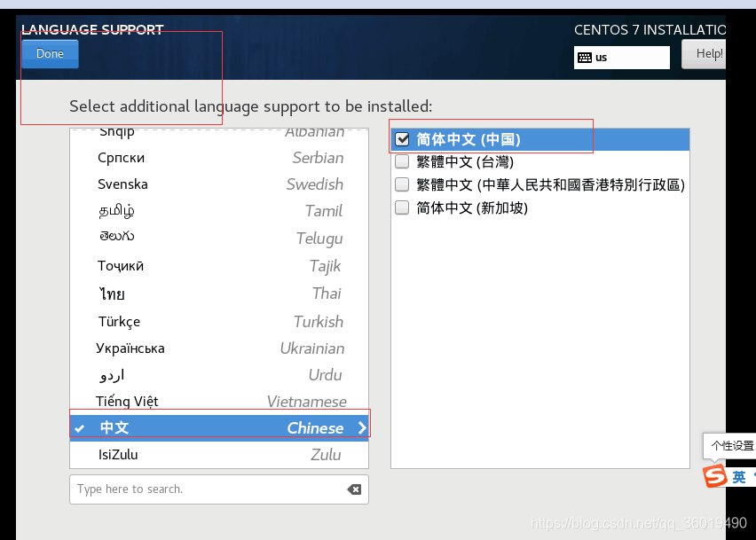Select Svenska Swedish language row
The image size is (756, 540).
pyautogui.click(x=219, y=184)
